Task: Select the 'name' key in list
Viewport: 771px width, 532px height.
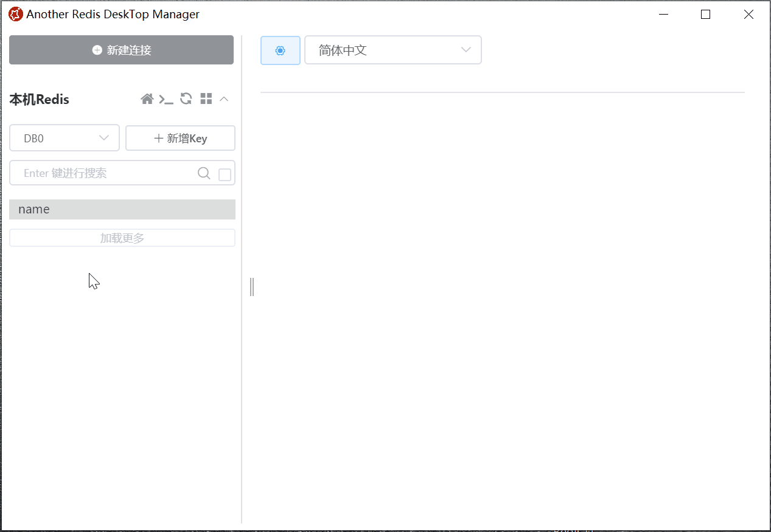Action: click(x=122, y=209)
